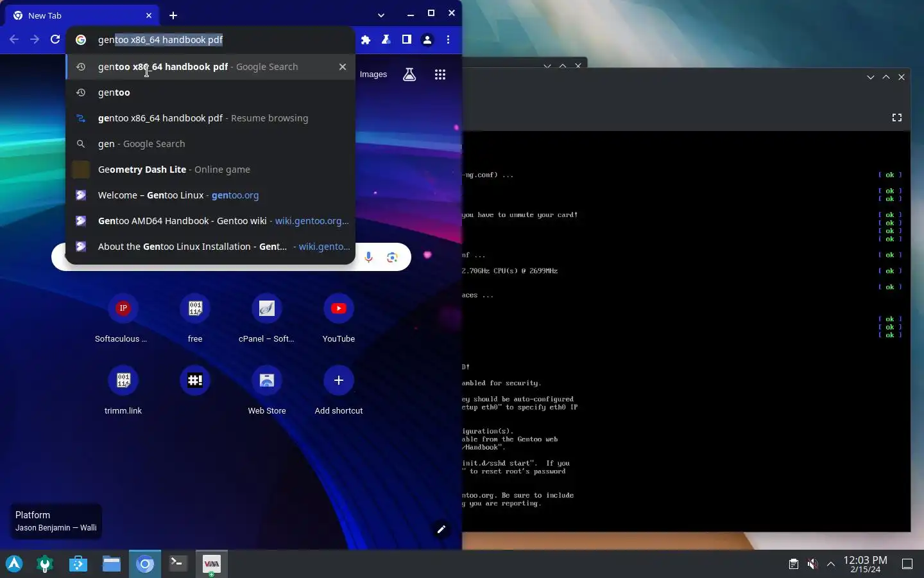Click the Google icon in address bar
Screen dimensions: 924x578
pos(81,40)
